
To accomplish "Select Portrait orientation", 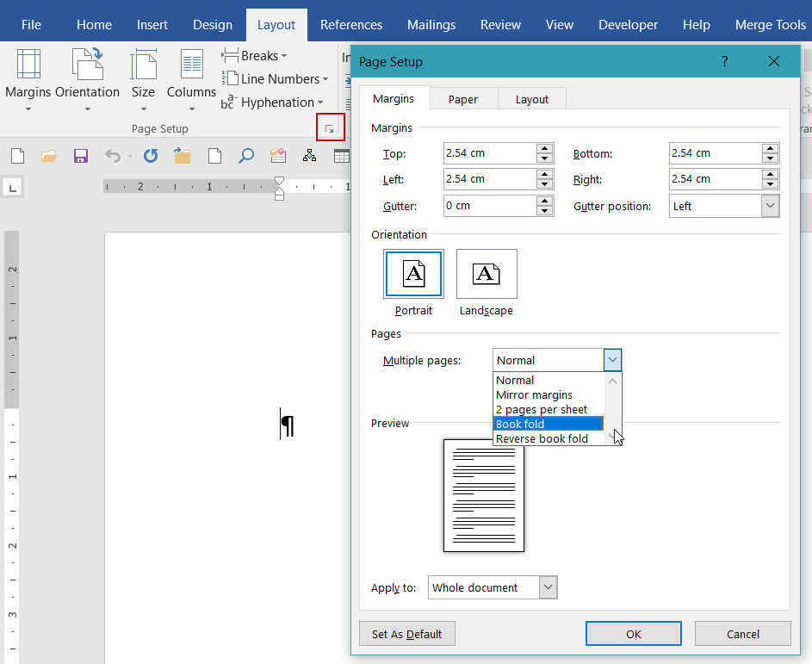I will tap(413, 275).
